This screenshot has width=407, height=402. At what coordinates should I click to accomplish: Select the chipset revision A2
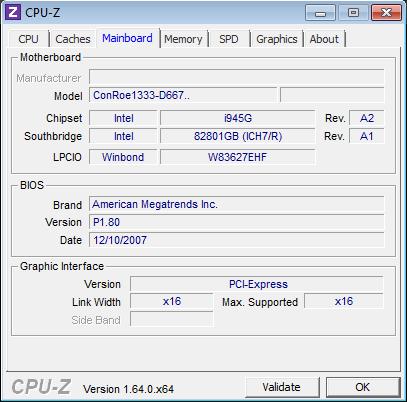pos(367,118)
